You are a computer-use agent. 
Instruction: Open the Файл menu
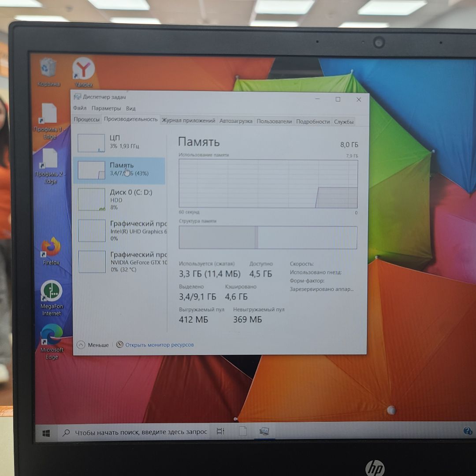pos(80,108)
